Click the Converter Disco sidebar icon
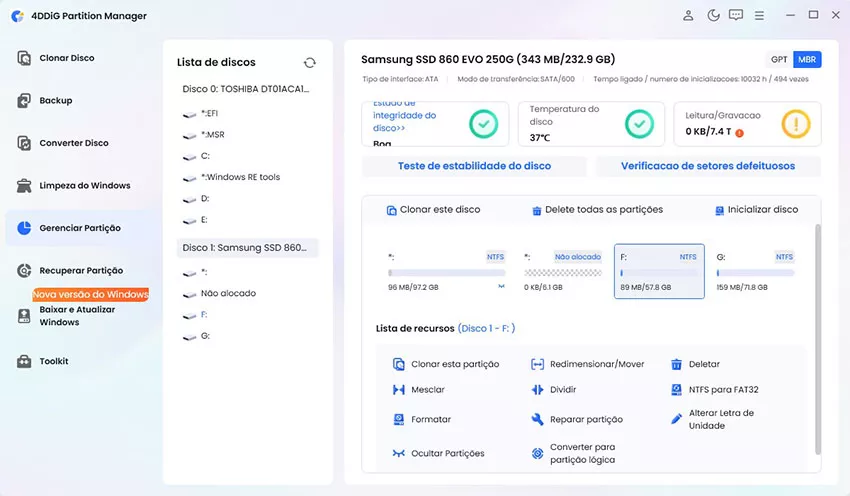 24,143
